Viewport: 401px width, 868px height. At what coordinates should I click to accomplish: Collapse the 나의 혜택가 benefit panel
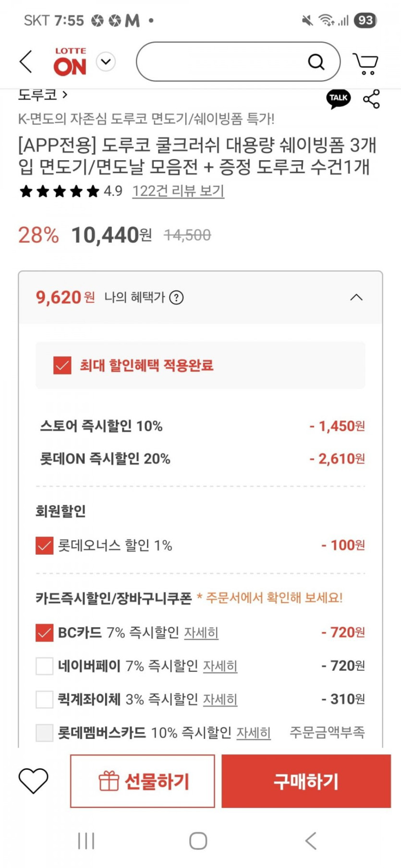point(356,297)
